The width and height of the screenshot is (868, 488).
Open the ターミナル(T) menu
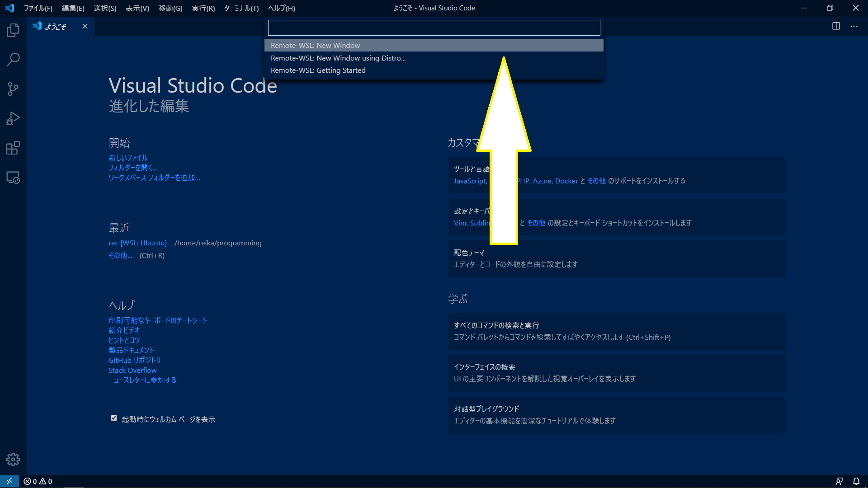tap(240, 8)
